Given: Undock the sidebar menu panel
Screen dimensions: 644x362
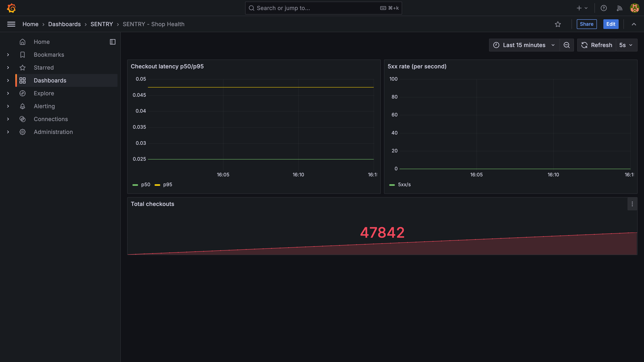Looking at the screenshot, I should [x=112, y=42].
